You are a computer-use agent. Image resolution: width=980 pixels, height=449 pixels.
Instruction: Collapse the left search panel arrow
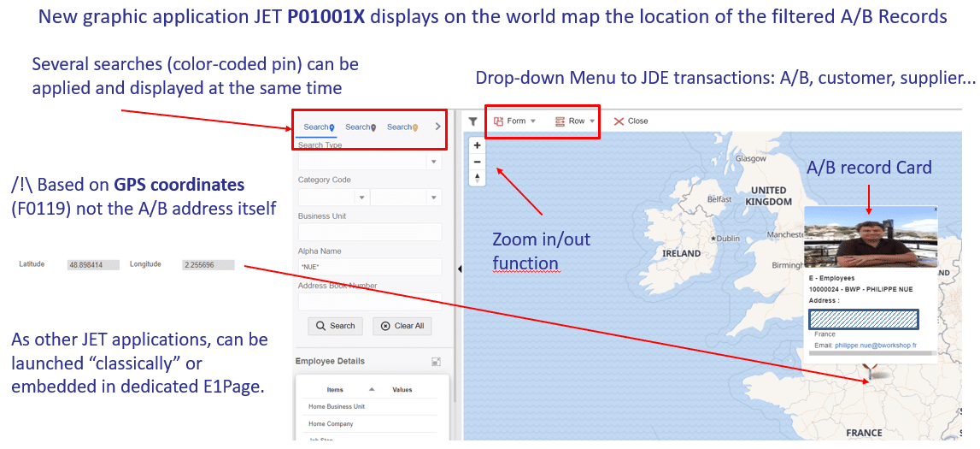[459, 269]
